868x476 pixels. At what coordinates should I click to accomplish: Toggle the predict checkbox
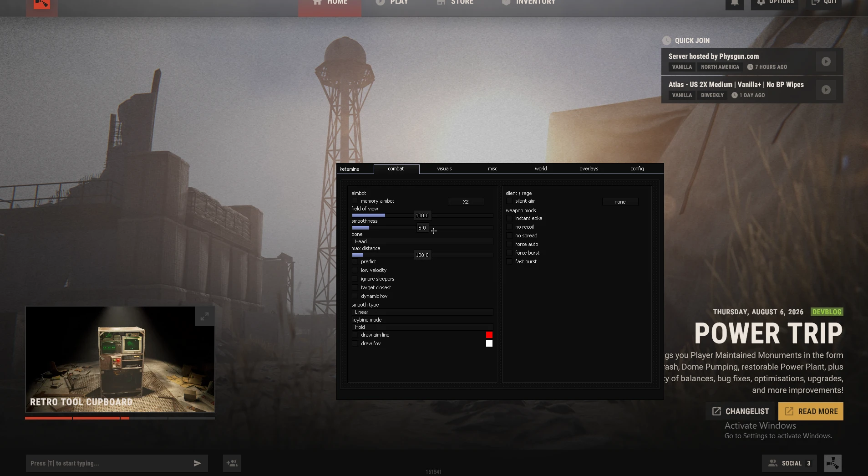click(x=355, y=261)
